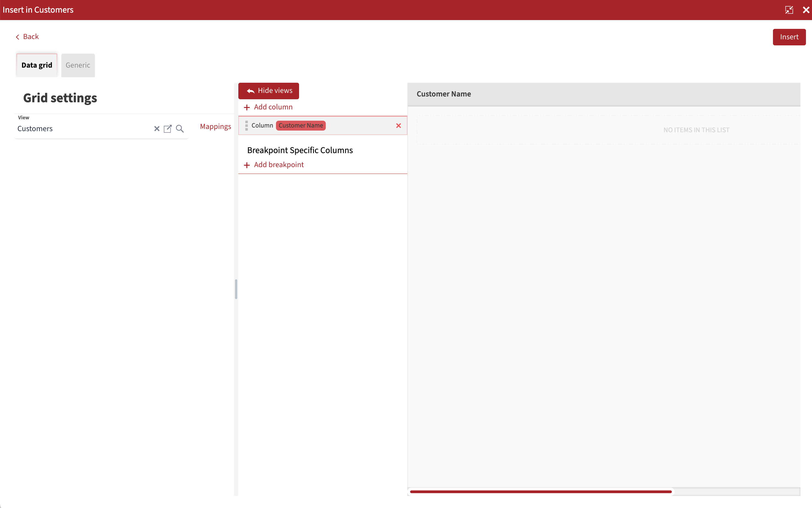Click the shrink dialog icon in title bar
Viewport: 812px width, 508px height.
[789, 10]
